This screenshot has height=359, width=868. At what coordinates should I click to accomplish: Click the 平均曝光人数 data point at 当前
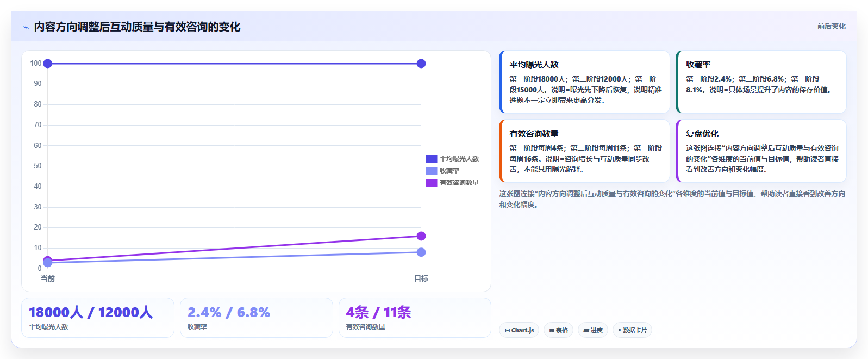pyautogui.click(x=48, y=64)
